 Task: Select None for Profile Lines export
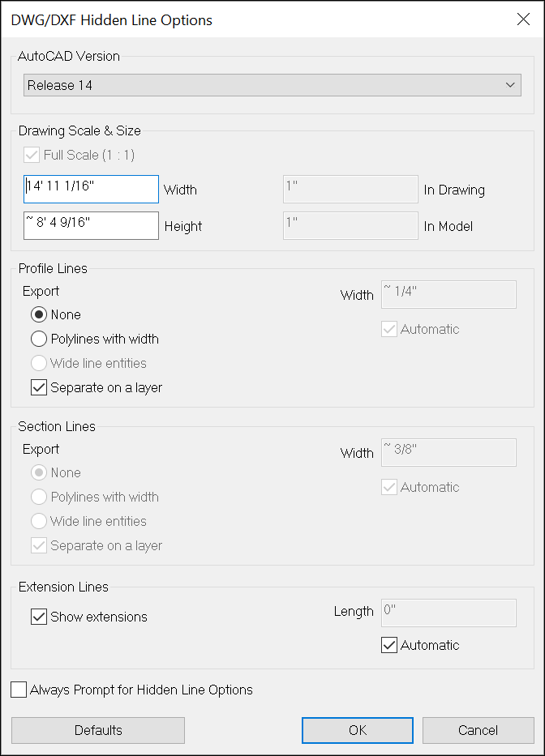click(x=39, y=314)
